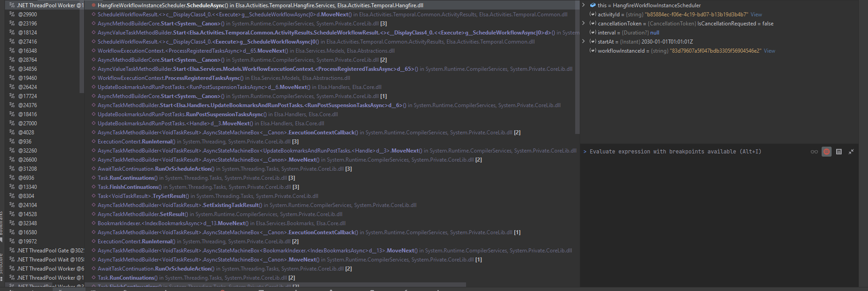The height and width of the screenshot is (291, 868).
Task: Select the .NET ThreadPool Worker @6 thread
Action: coord(45,269)
